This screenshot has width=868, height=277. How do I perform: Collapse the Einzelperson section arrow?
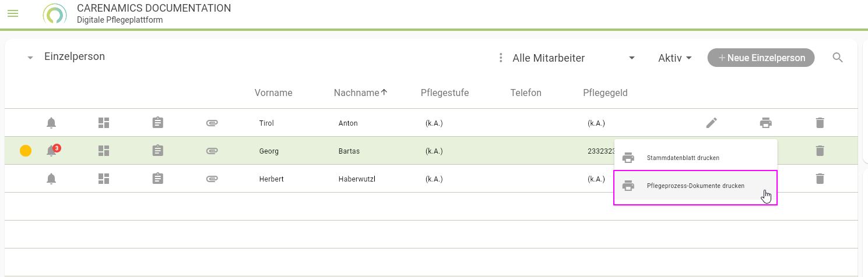pos(30,58)
